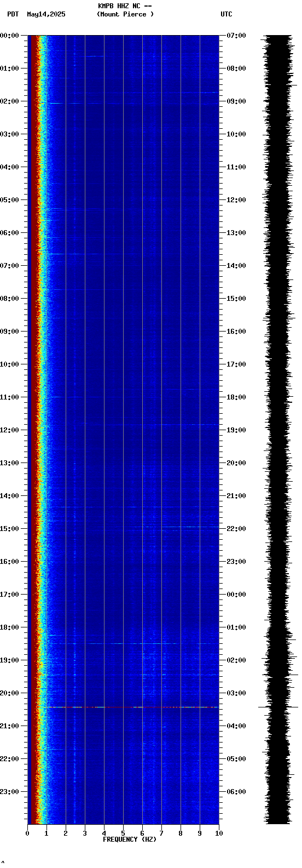302x868 pixels.
Task: Click the 12:00 time label on the UTC axis
Action: pos(236,200)
